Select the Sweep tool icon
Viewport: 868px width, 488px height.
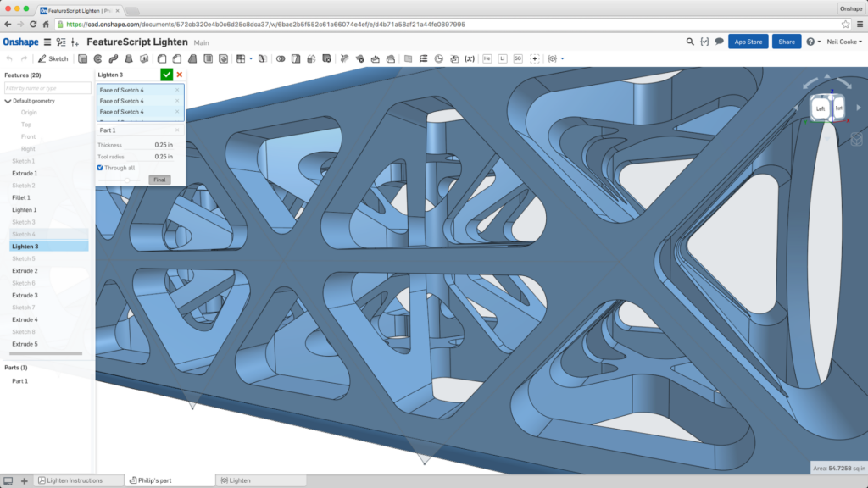pyautogui.click(x=114, y=58)
